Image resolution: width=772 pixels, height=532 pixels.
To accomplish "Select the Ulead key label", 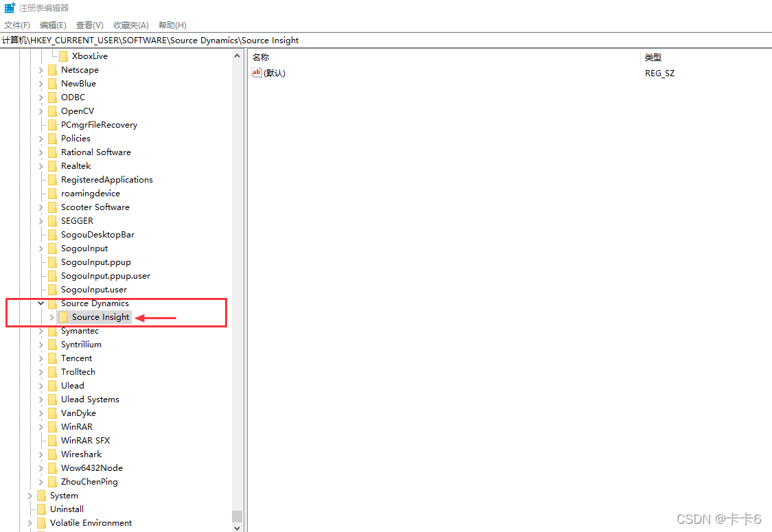I will click(72, 386).
